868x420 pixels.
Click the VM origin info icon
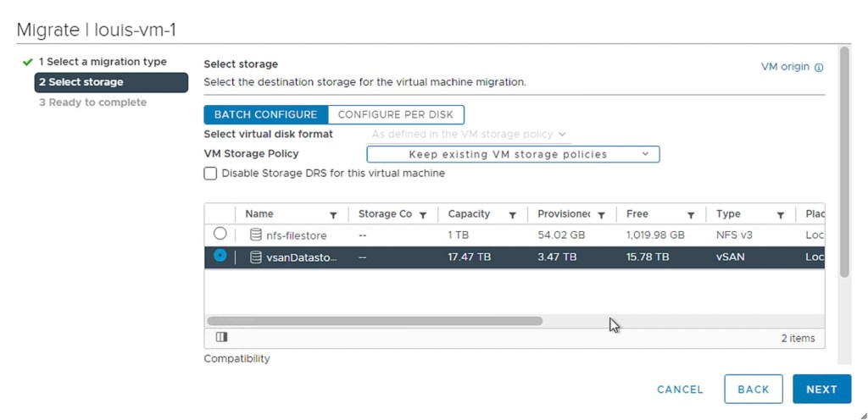click(x=819, y=68)
